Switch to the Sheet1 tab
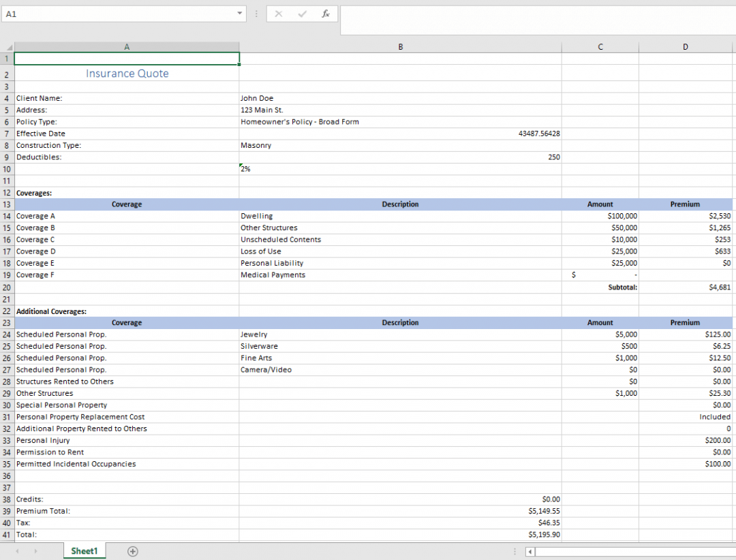 [x=84, y=550]
